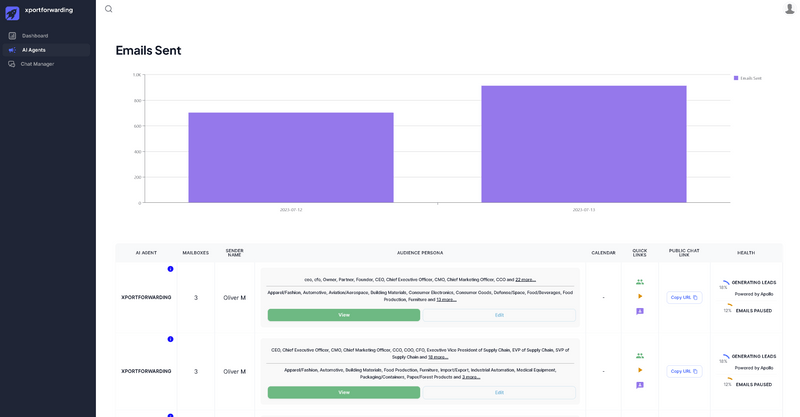Toggle the Emails Sent legend swatch
Screen dimensions: 800x417
pyautogui.click(x=736, y=78)
